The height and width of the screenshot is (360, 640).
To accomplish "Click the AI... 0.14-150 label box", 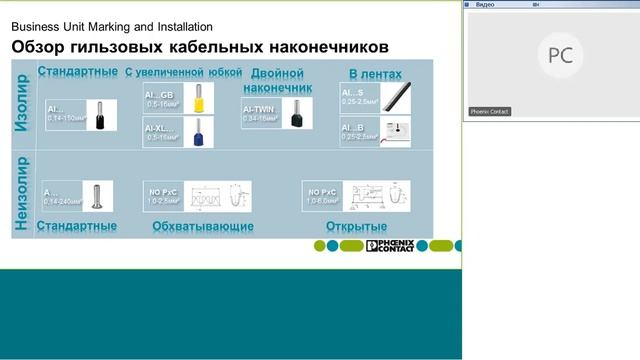I will point(66,115).
